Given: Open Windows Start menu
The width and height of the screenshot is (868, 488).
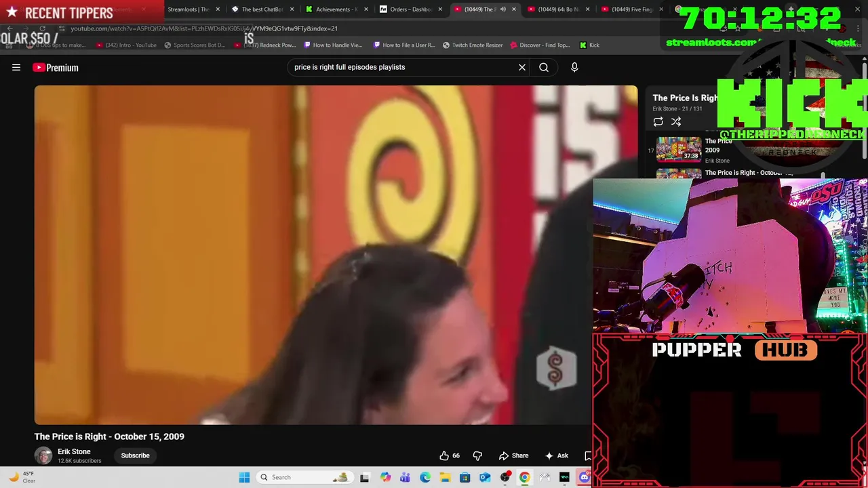Looking at the screenshot, I should pos(244,477).
